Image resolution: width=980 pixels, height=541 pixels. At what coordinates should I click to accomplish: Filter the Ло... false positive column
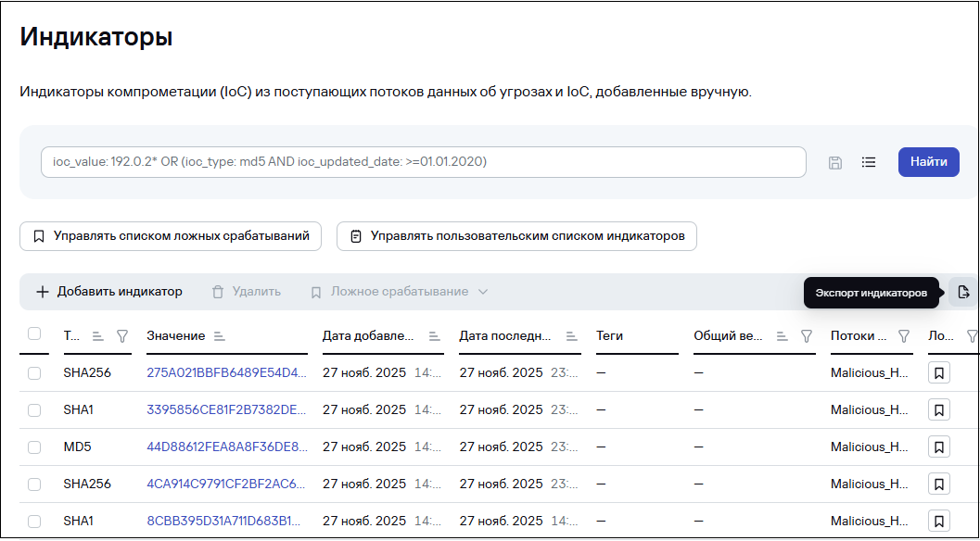(x=972, y=336)
